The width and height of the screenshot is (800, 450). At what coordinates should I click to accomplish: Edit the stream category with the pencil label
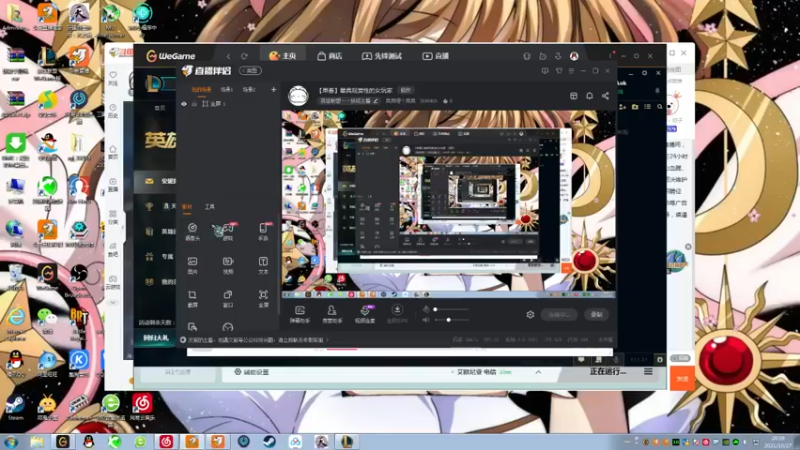[349, 101]
